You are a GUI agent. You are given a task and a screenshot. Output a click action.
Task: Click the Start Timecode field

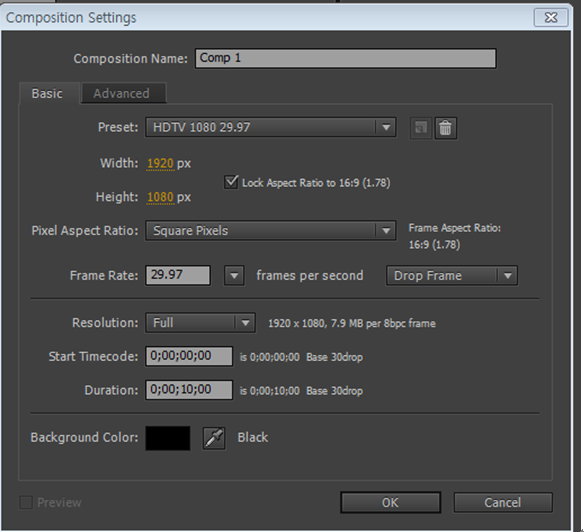pos(189,356)
